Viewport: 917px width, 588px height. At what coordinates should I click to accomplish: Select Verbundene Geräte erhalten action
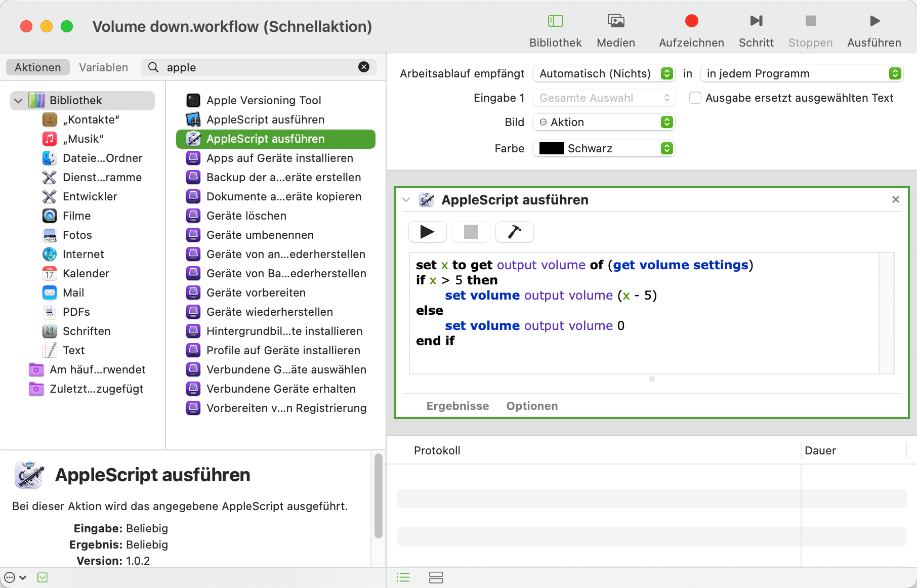(276, 389)
